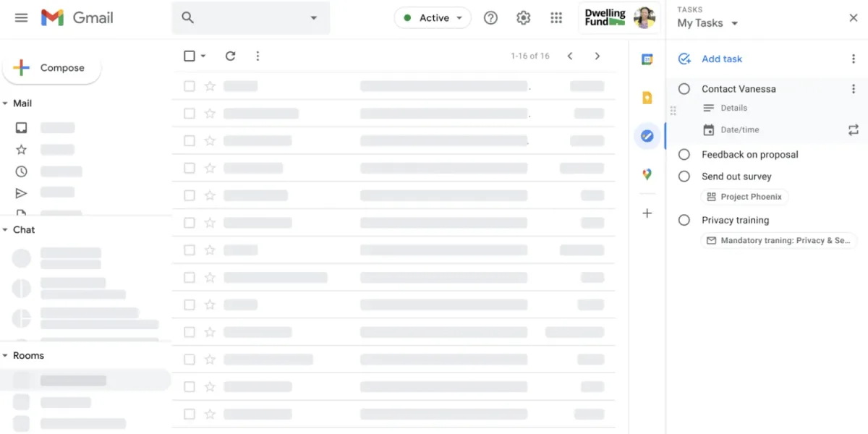Open the main Gmail hamburger menu

pos(21,17)
